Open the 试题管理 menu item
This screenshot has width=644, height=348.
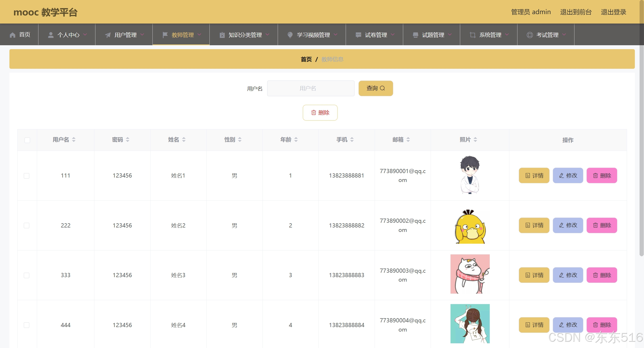[x=433, y=35]
